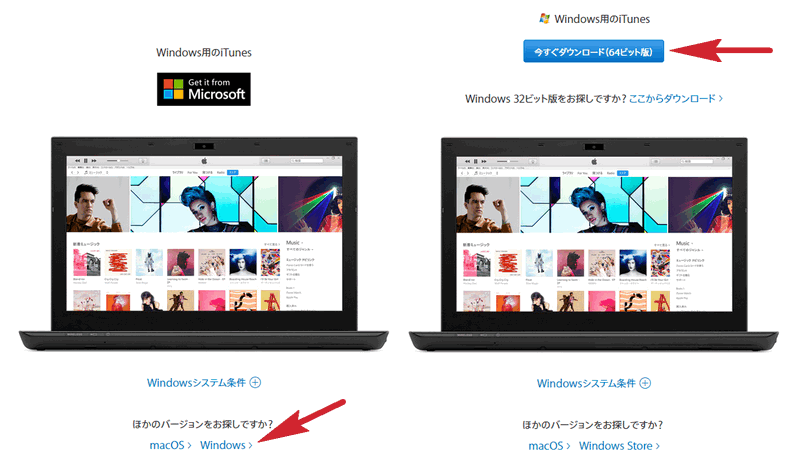Click the left laptop iTunes screenshot

coord(204,234)
